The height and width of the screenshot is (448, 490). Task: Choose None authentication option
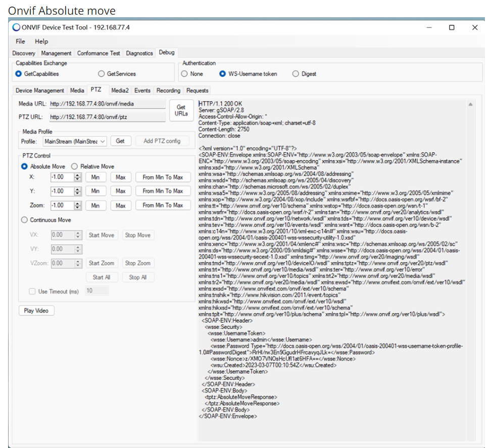(184, 74)
